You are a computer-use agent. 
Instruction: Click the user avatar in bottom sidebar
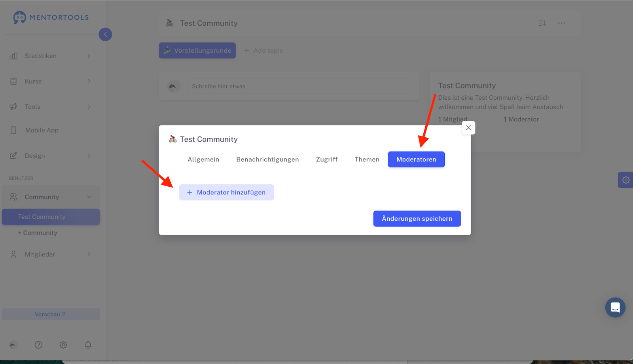pos(13,345)
